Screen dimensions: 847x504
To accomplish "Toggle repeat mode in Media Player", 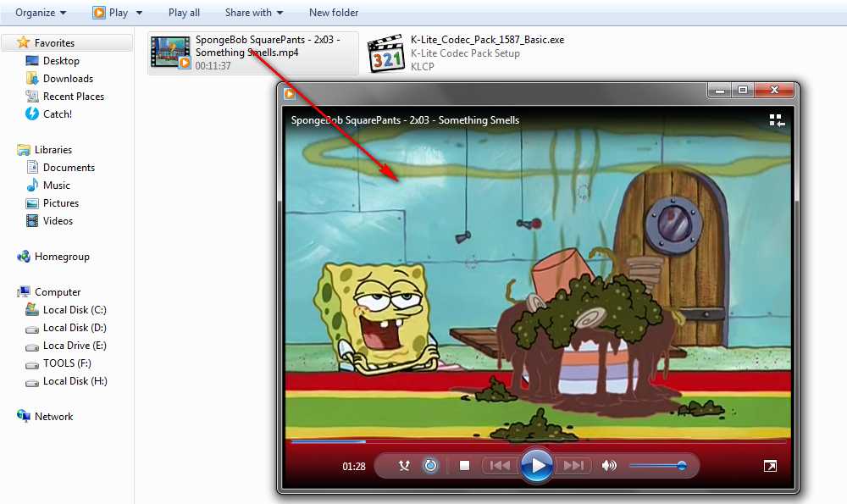I will (x=430, y=466).
